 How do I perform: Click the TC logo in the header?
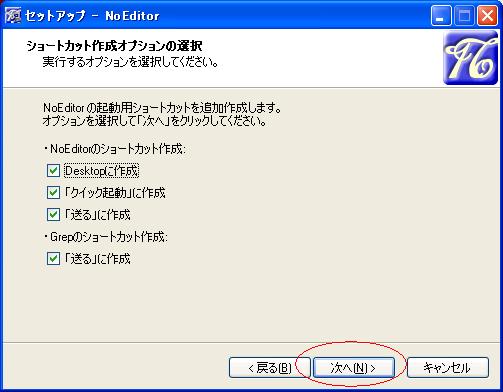click(x=470, y=58)
